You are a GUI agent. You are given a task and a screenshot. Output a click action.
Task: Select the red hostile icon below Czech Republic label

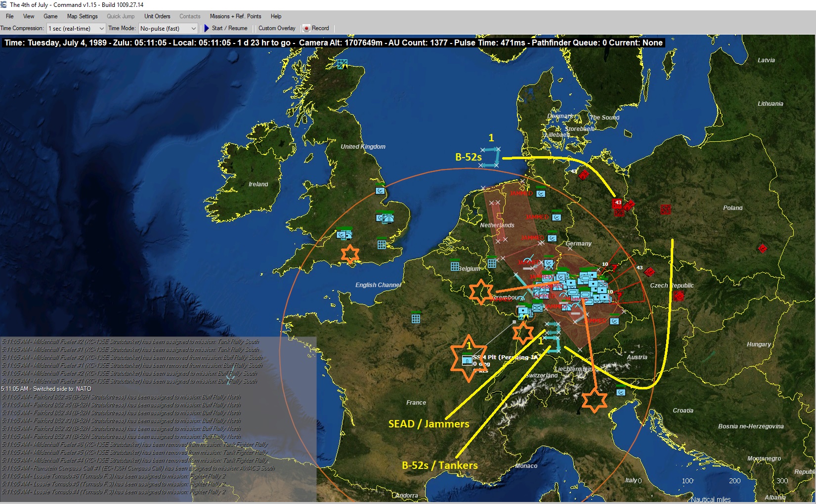click(679, 296)
